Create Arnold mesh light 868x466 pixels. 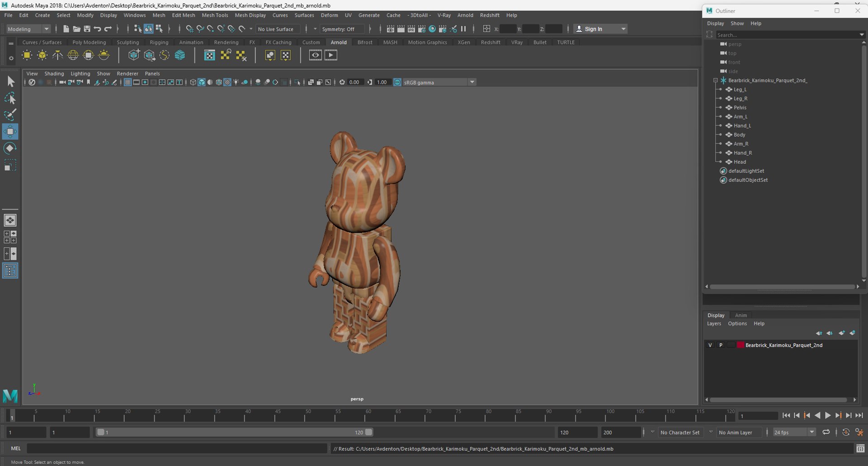click(x=42, y=55)
